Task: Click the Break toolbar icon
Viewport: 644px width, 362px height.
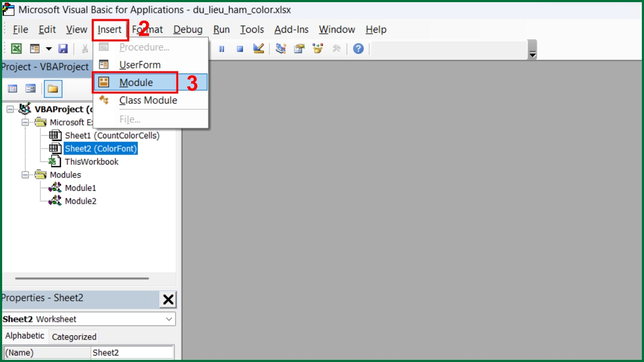Action: 222,48
